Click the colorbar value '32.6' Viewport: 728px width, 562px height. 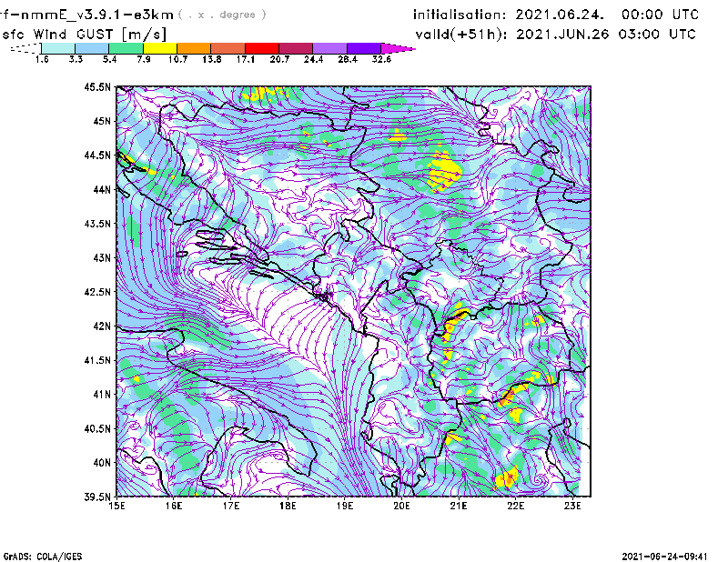point(381,59)
